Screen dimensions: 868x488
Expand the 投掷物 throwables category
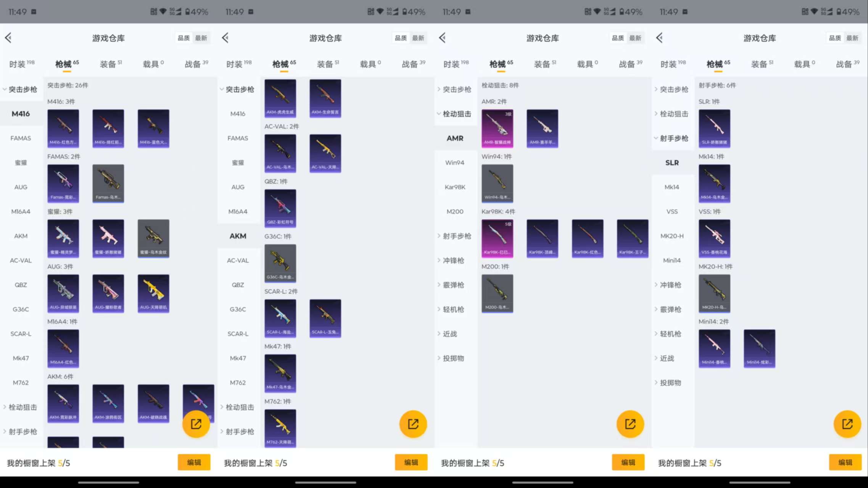[x=455, y=358]
